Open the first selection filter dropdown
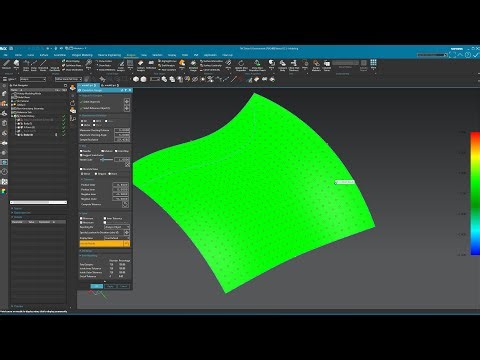This screenshot has width=480, height=360. (33, 79)
